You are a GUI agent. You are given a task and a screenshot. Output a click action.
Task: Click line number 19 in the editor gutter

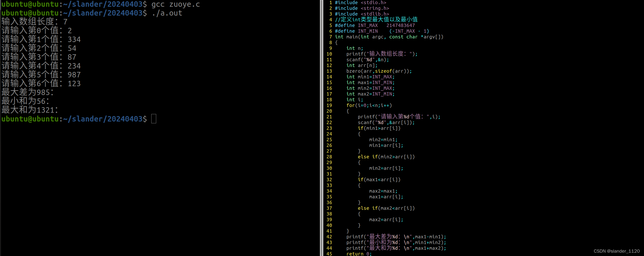(x=329, y=105)
